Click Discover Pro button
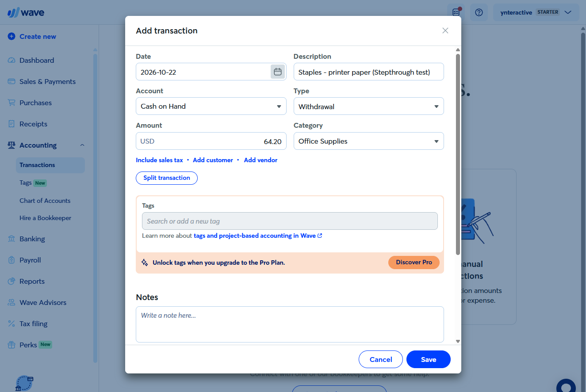This screenshot has width=586, height=392. 414,262
